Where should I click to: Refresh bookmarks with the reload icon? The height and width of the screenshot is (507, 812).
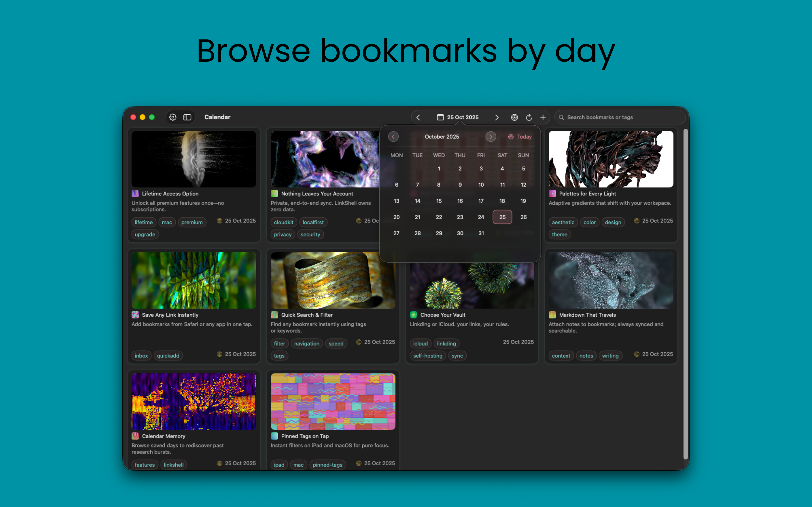[529, 117]
